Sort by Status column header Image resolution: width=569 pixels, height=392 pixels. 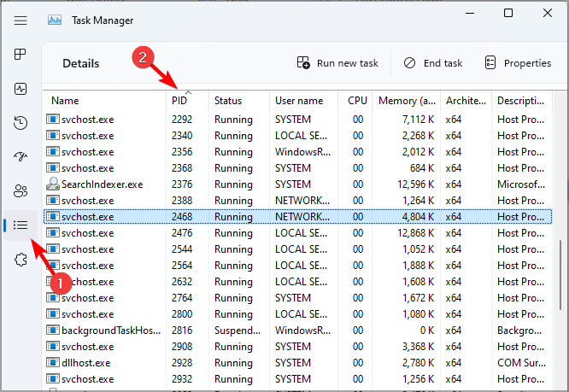(239, 101)
